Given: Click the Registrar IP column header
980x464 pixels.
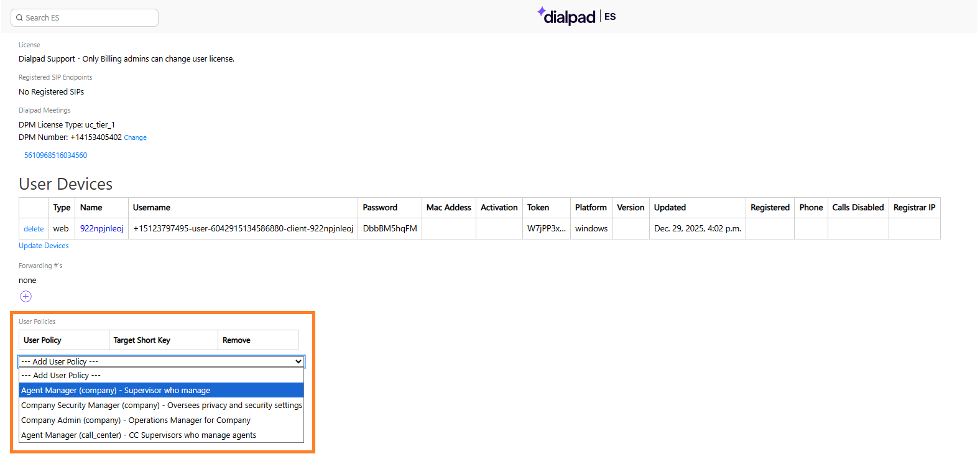Looking at the screenshot, I should (x=914, y=208).
